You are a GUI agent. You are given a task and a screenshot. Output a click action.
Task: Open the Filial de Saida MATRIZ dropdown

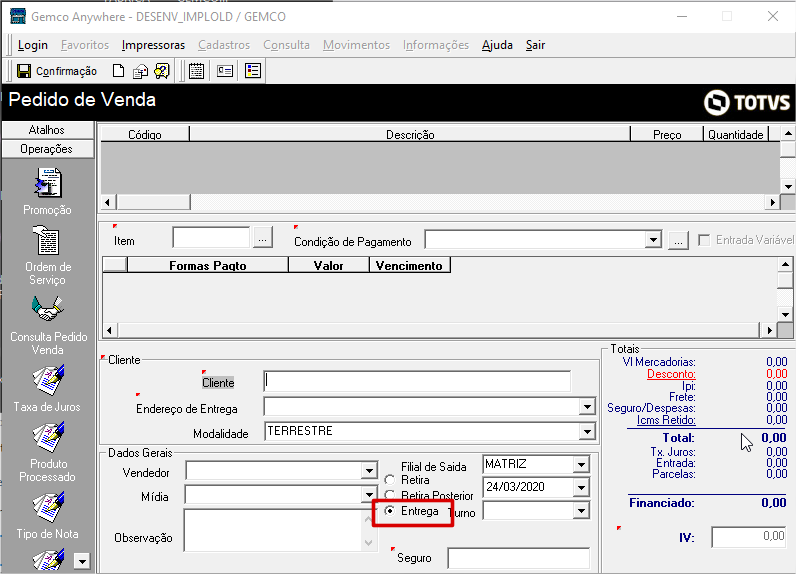(581, 464)
